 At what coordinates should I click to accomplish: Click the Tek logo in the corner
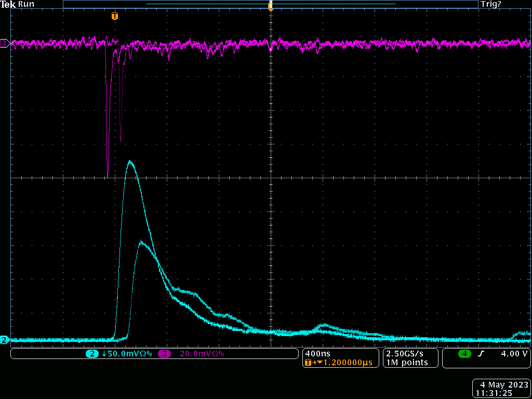pyautogui.click(x=8, y=4)
